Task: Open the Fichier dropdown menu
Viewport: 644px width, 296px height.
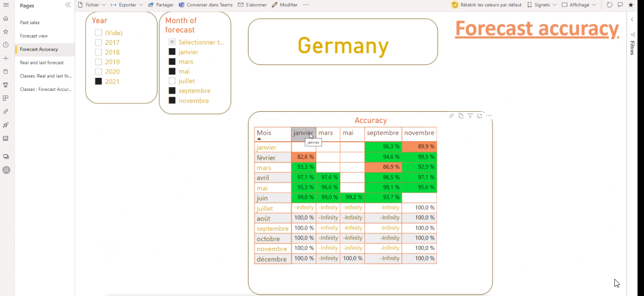Action: tap(92, 5)
